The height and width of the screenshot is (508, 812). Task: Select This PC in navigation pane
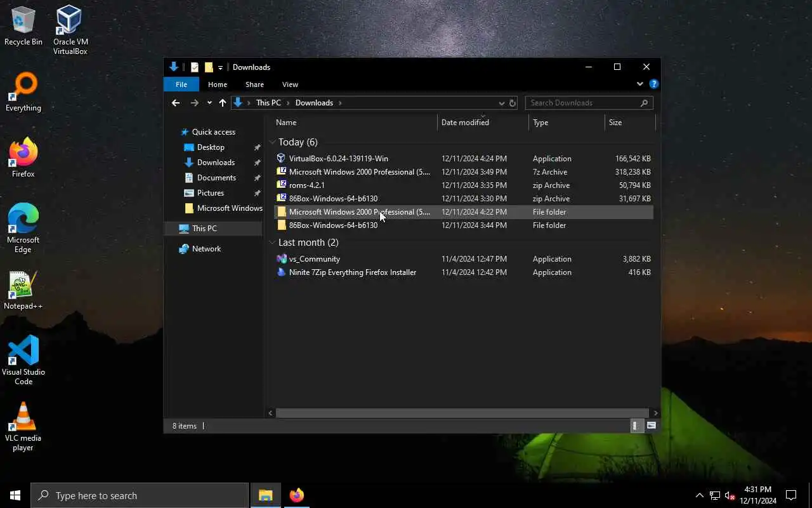(214, 229)
